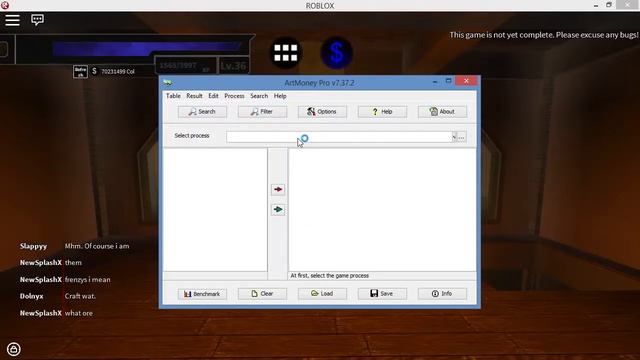
Task: Click the red arrow transfer button
Action: point(278,189)
